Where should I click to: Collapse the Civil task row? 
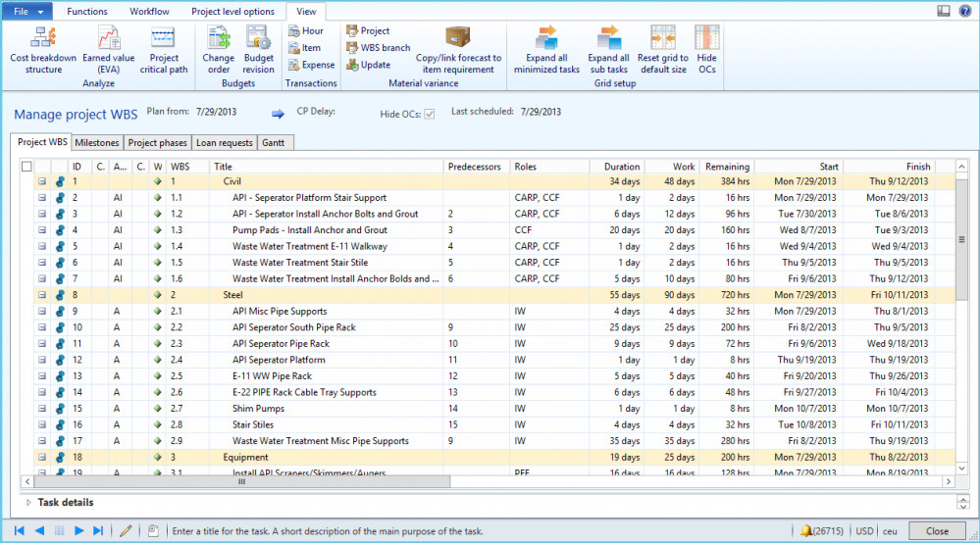pos(42,181)
